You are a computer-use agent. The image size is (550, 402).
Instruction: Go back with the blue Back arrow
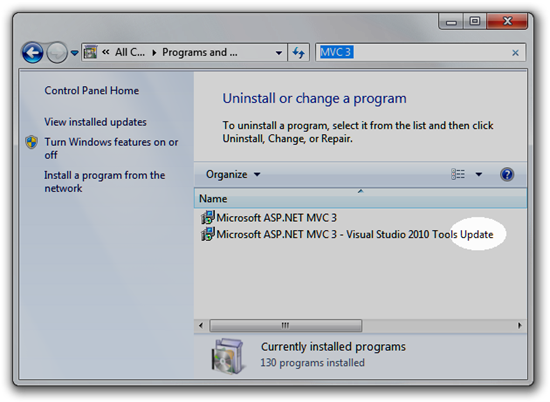(x=33, y=53)
